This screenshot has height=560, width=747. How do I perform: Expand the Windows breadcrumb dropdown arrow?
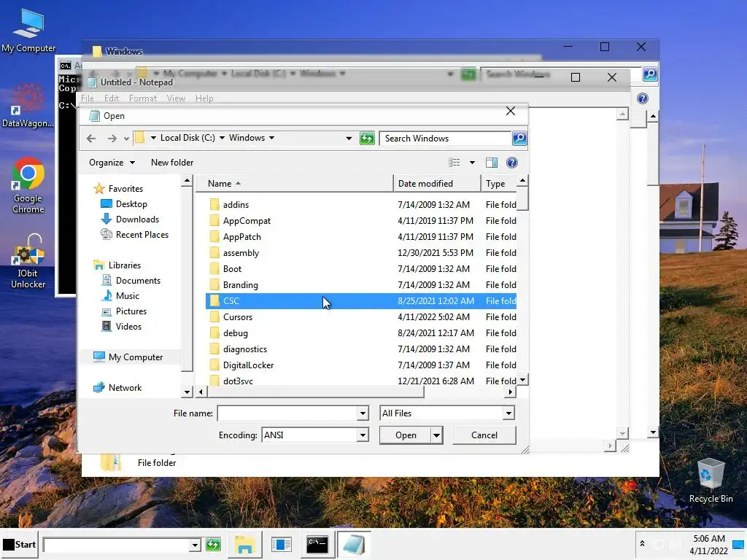click(x=271, y=138)
